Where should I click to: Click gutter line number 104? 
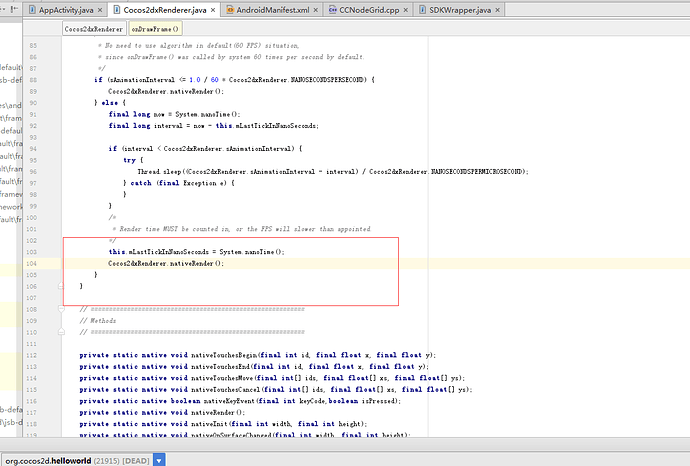[32, 264]
